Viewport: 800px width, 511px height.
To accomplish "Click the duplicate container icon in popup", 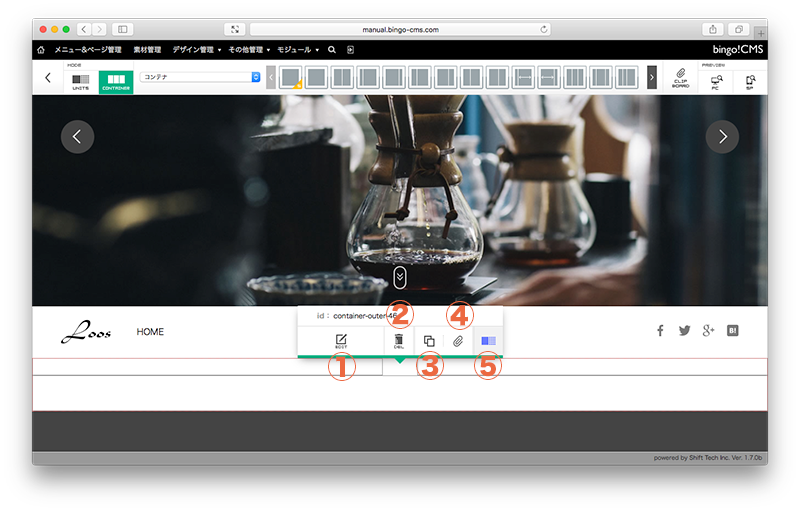I will pyautogui.click(x=428, y=341).
